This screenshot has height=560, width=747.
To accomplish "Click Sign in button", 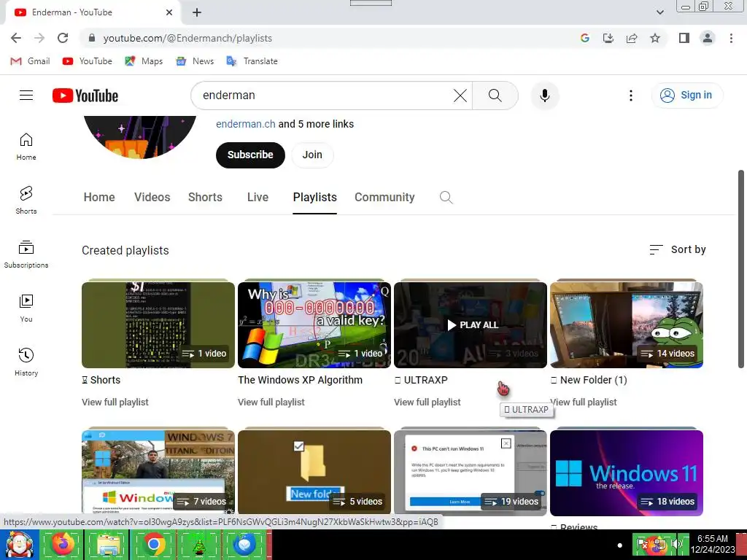I will 687,96.
